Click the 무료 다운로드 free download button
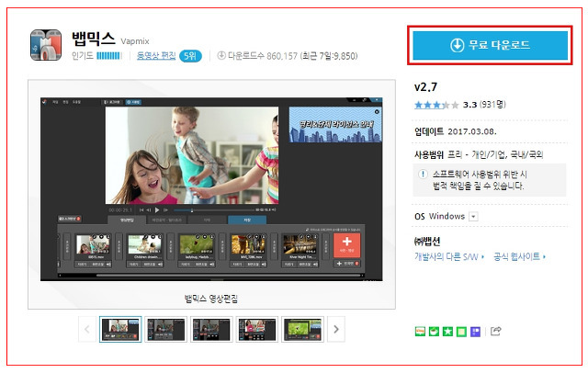The height and width of the screenshot is (373, 588). [x=490, y=45]
